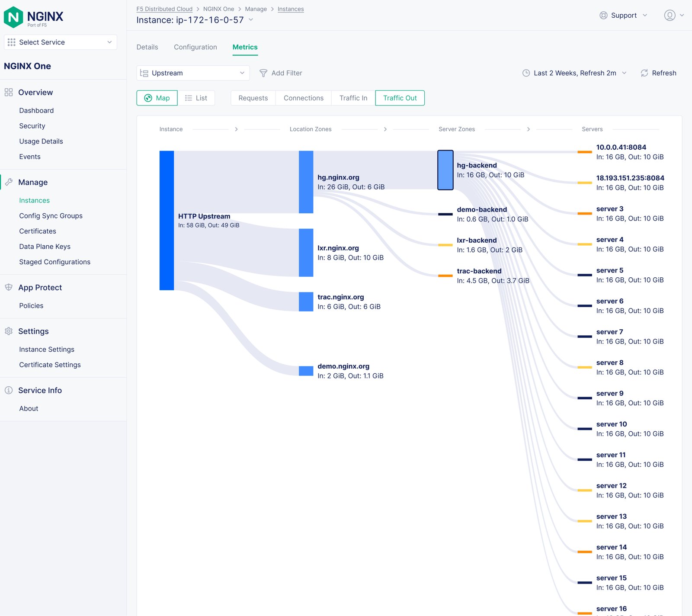
Task: Open Config Sync Groups in sidebar
Action: pyautogui.click(x=51, y=216)
